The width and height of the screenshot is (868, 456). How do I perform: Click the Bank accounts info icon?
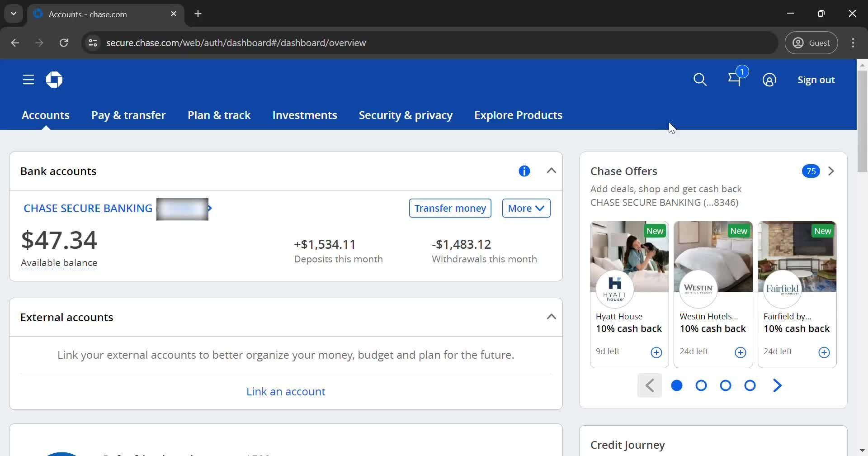click(x=524, y=171)
